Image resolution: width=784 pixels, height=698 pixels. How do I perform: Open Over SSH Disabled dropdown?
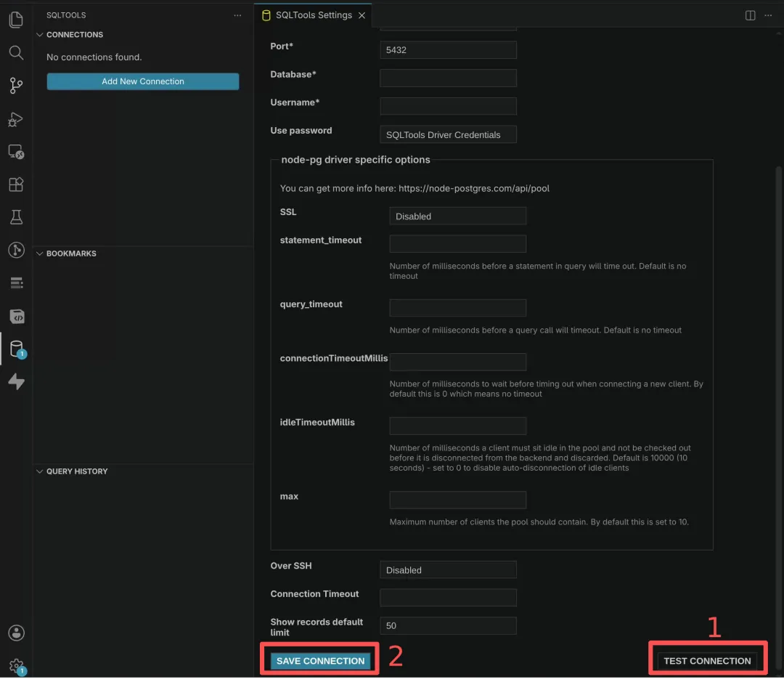tap(448, 570)
